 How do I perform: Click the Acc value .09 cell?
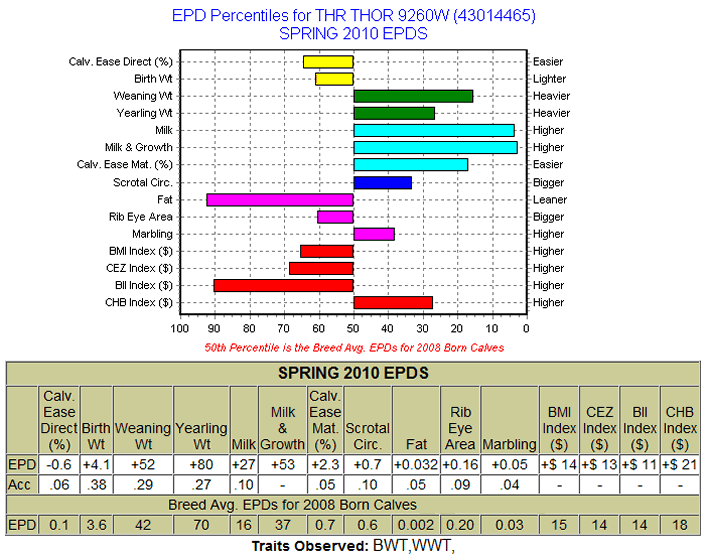coord(460,485)
